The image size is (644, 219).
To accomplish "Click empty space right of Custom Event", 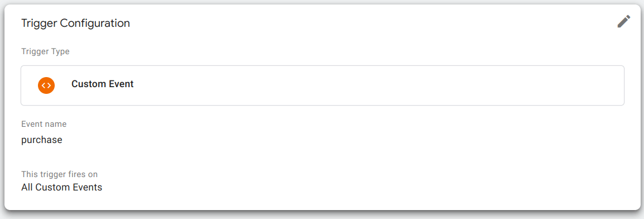I will pos(378,85).
